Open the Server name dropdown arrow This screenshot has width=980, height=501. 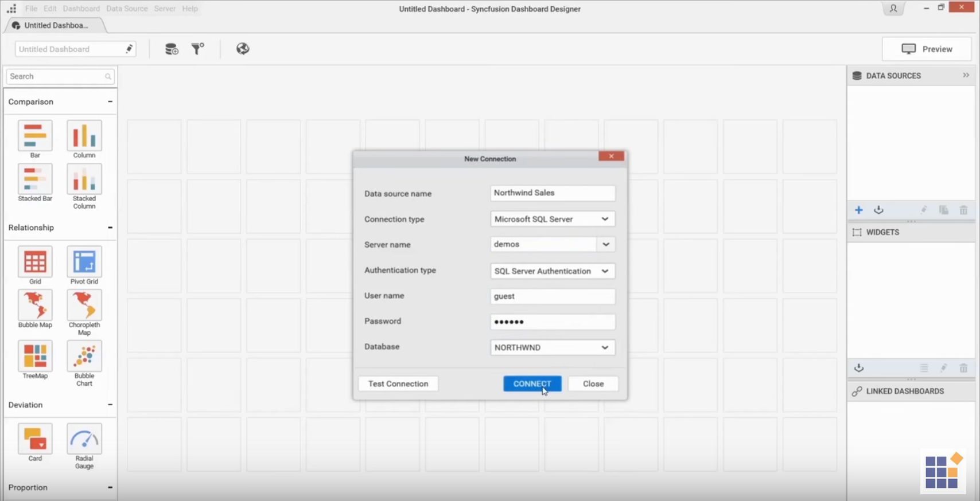(x=606, y=244)
